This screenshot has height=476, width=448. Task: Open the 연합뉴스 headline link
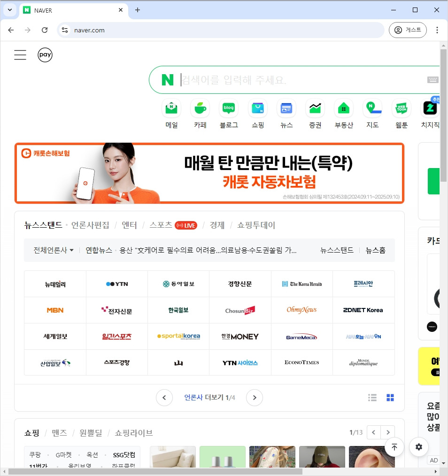click(x=208, y=250)
